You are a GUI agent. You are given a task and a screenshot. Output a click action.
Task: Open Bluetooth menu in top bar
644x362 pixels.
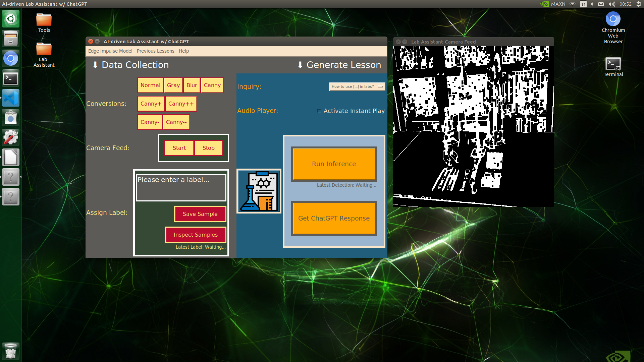pyautogui.click(x=592, y=4)
